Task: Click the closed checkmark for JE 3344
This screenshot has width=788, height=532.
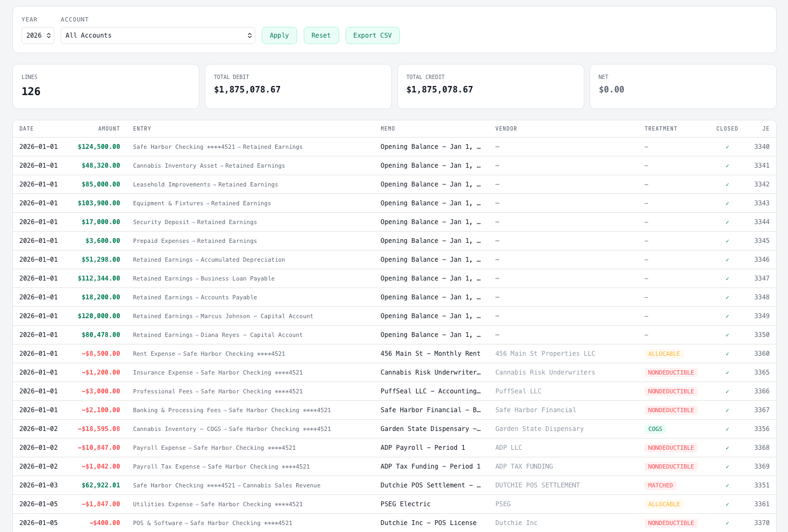Action: [x=727, y=222]
